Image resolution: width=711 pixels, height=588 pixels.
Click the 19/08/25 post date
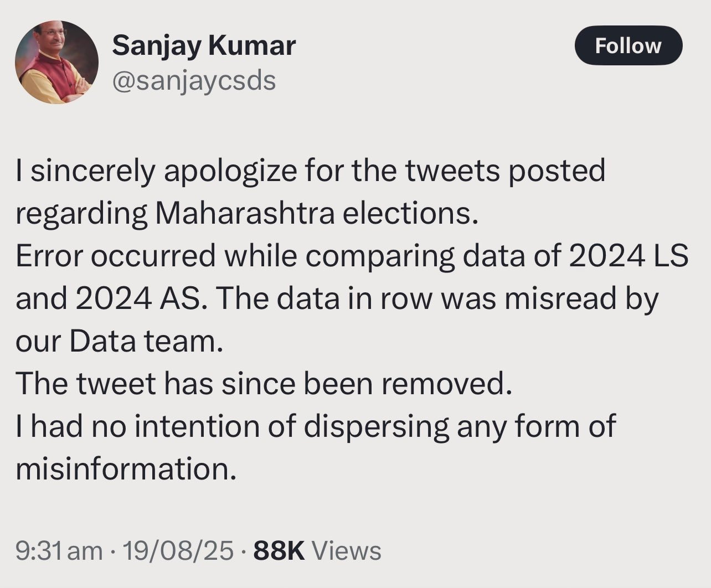[x=178, y=550]
